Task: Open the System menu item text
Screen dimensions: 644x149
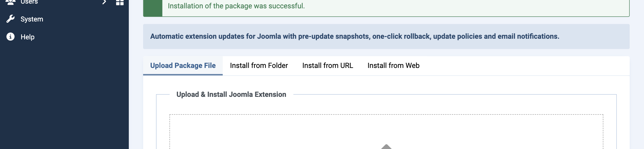Action: click(32, 19)
